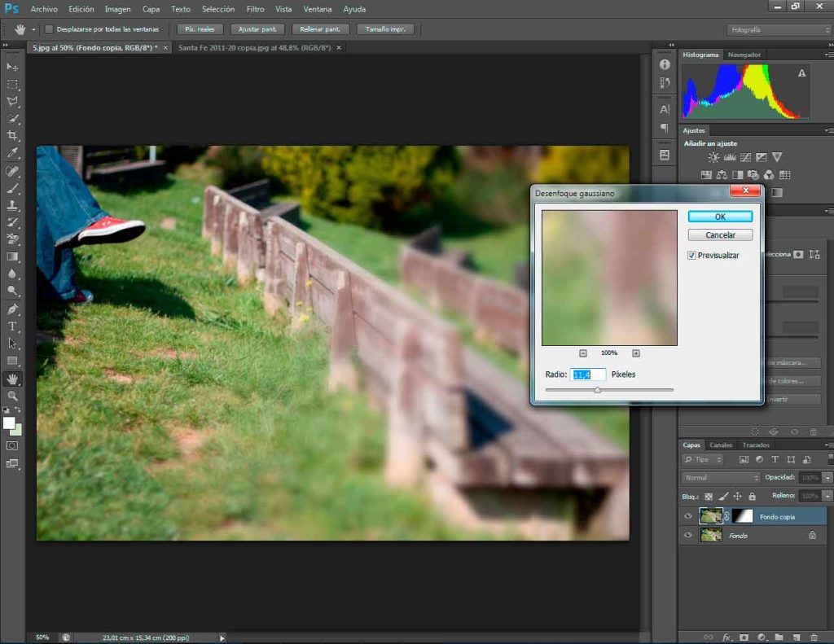Open Hand tool preset picker arrow
This screenshot has width=834, height=644.
(x=33, y=30)
